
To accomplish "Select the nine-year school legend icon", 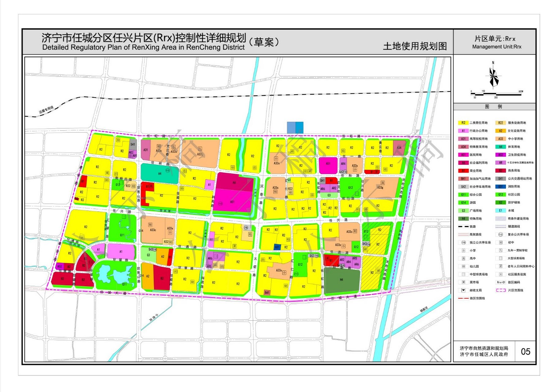I will [x=500, y=251].
